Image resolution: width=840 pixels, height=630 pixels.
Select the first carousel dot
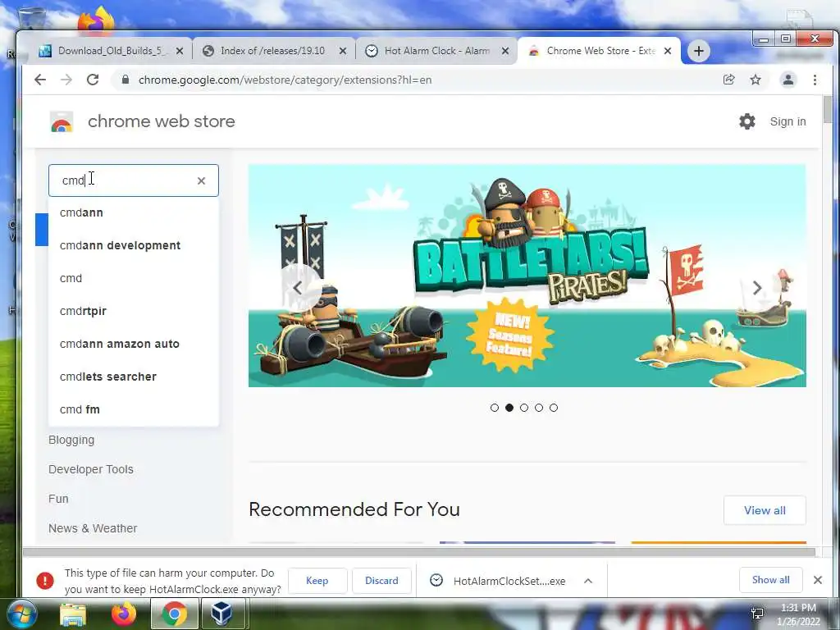click(x=495, y=408)
